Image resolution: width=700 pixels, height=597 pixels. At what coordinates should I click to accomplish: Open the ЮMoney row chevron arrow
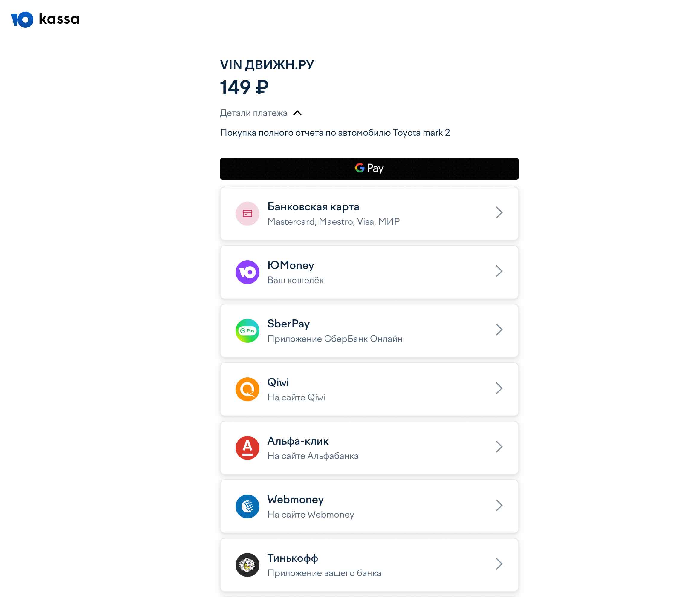[x=499, y=271]
